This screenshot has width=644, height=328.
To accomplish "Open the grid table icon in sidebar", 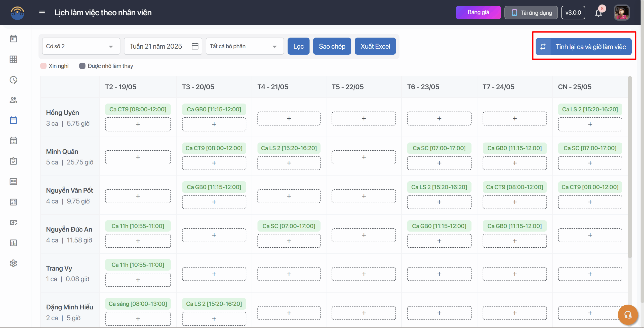I will tap(13, 59).
